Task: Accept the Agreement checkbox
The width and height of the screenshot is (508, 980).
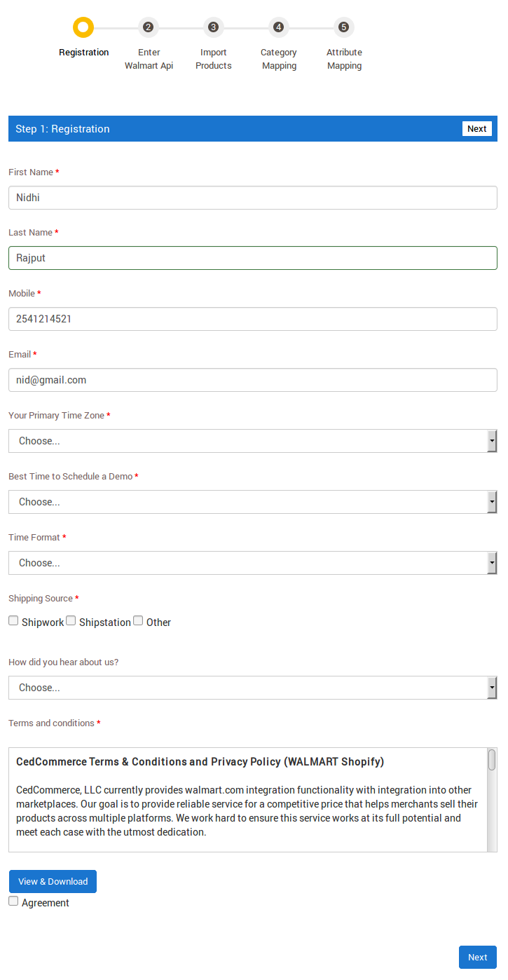Action: pos(13,901)
